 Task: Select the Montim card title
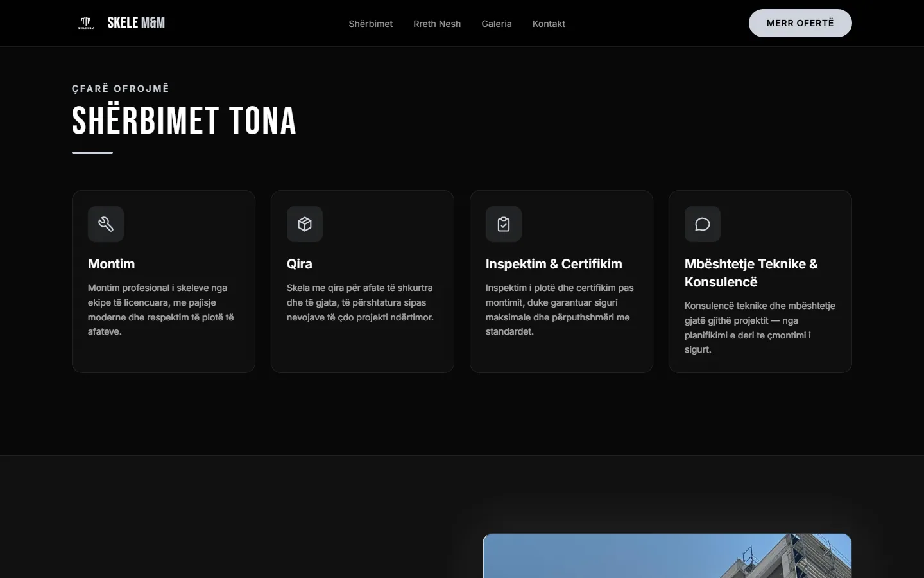(112, 264)
